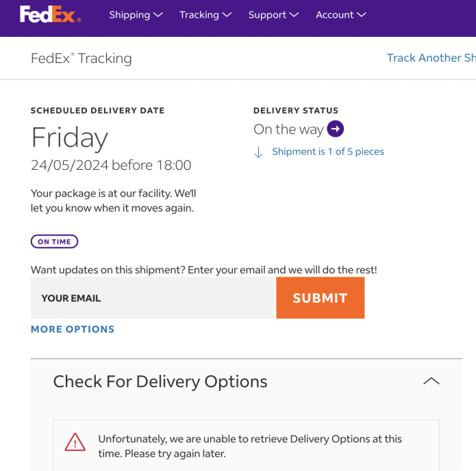Open the Shipment is 1 of 5 pieces link
Viewport: 476px width, 471px height.
[327, 152]
